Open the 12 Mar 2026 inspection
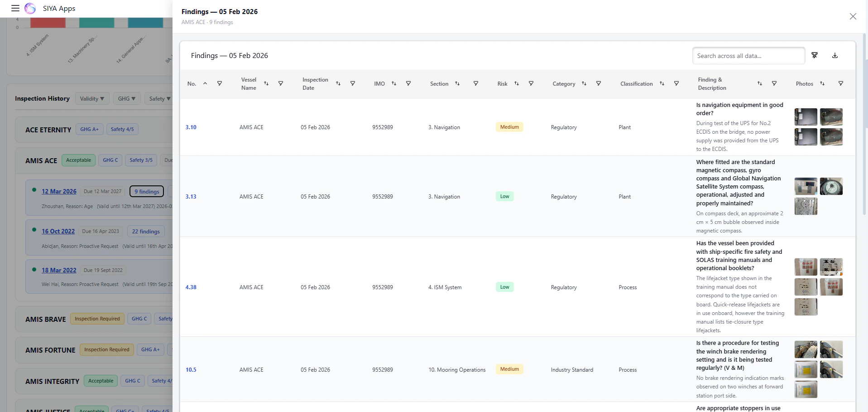The image size is (868, 412). pos(59,191)
